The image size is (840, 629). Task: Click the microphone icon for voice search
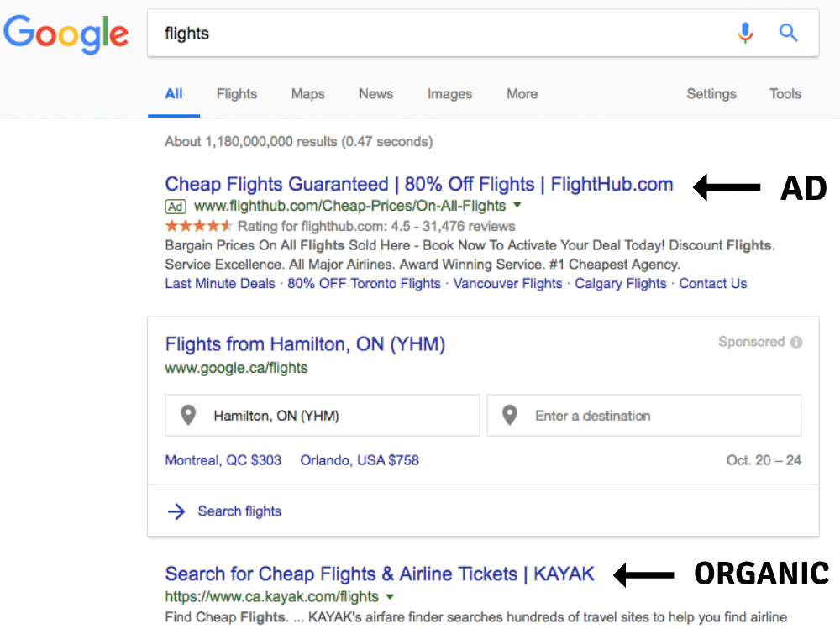tap(745, 33)
